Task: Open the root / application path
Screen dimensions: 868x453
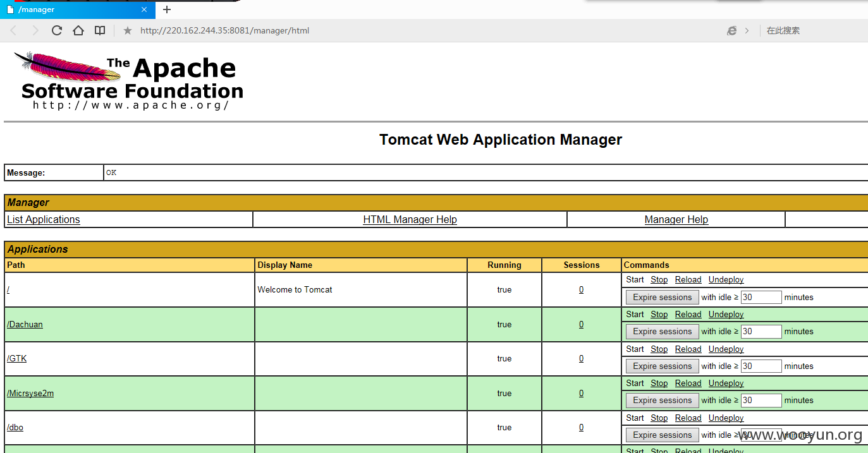Action: pos(8,289)
